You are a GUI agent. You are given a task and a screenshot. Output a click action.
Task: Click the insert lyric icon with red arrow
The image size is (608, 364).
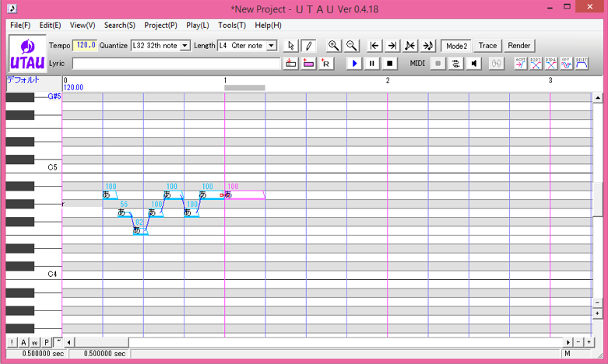coord(290,64)
